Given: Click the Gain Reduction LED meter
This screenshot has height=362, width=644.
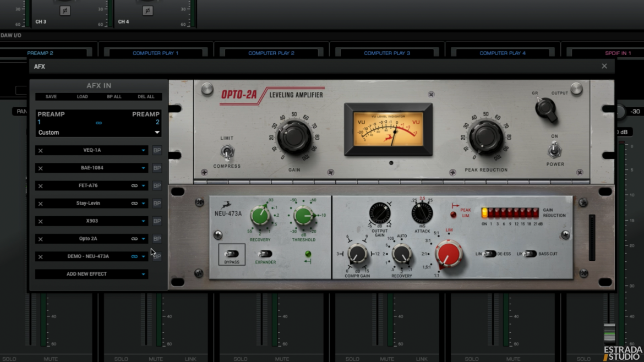Looking at the screenshot, I should (510, 212).
